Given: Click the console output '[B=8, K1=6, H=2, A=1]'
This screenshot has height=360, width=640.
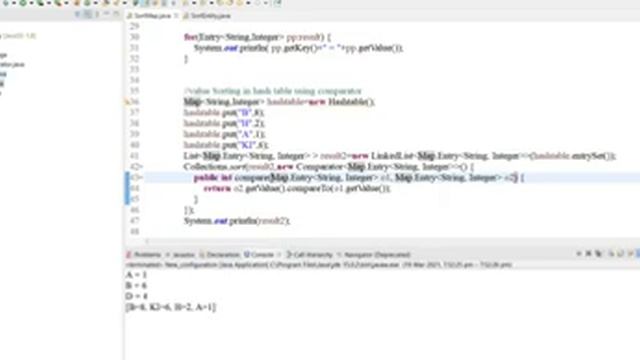Looking at the screenshot, I should (171, 307).
